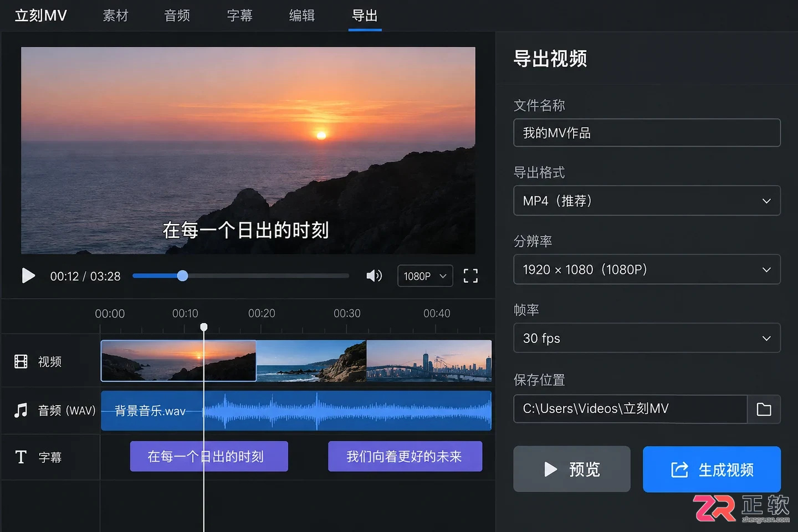Expand the 导出格式 MP4 dropdown
Screen dimensions: 798x532
click(x=647, y=201)
